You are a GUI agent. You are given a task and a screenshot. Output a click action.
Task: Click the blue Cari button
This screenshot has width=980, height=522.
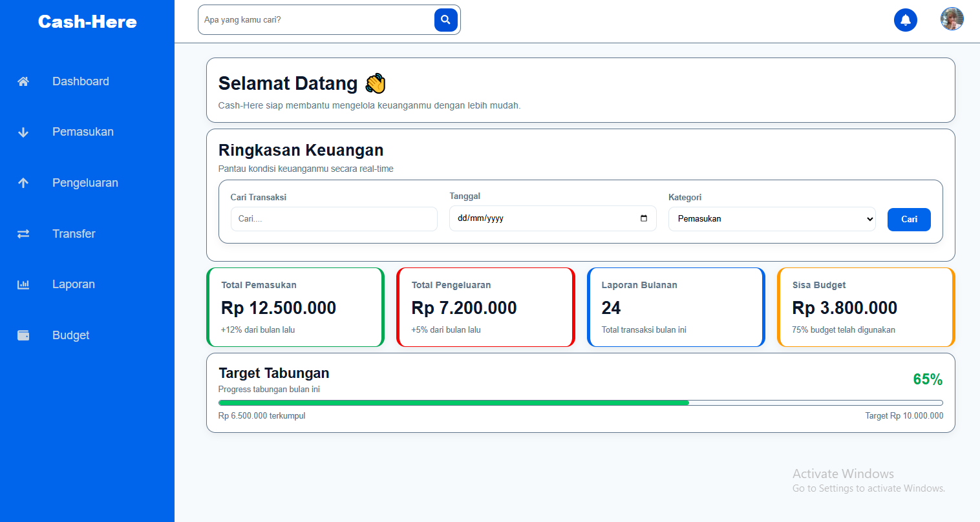point(909,220)
